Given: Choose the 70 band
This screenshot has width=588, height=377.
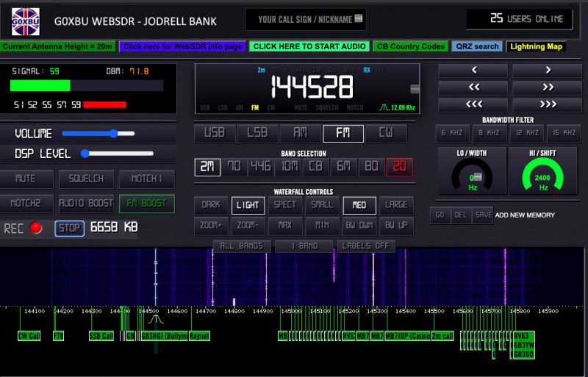Looking at the screenshot, I should (234, 167).
